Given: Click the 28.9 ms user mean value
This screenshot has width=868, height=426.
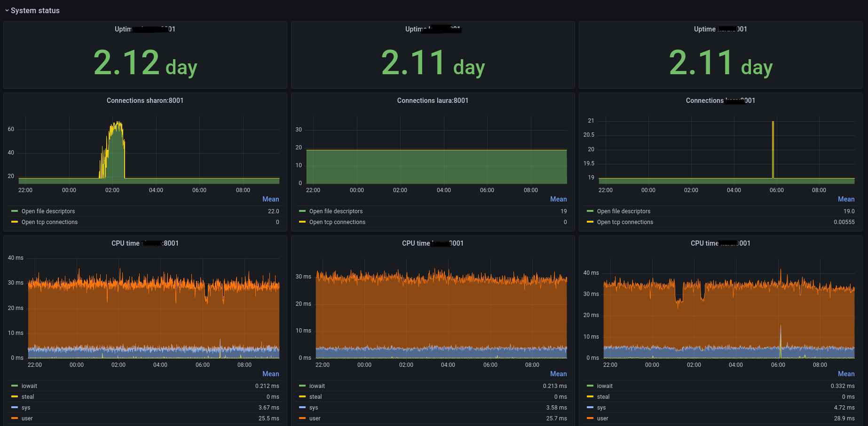Looking at the screenshot, I should (844, 418).
